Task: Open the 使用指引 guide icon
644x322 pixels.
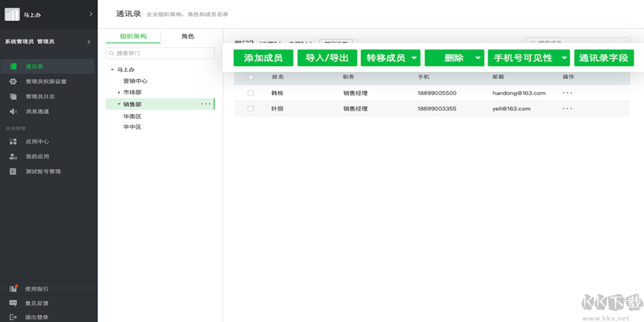Action: point(13,289)
